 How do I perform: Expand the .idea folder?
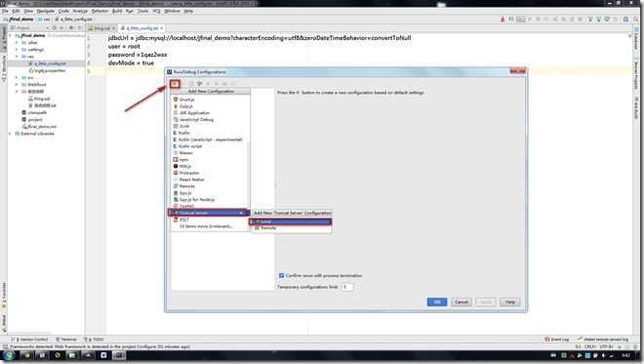[17, 43]
